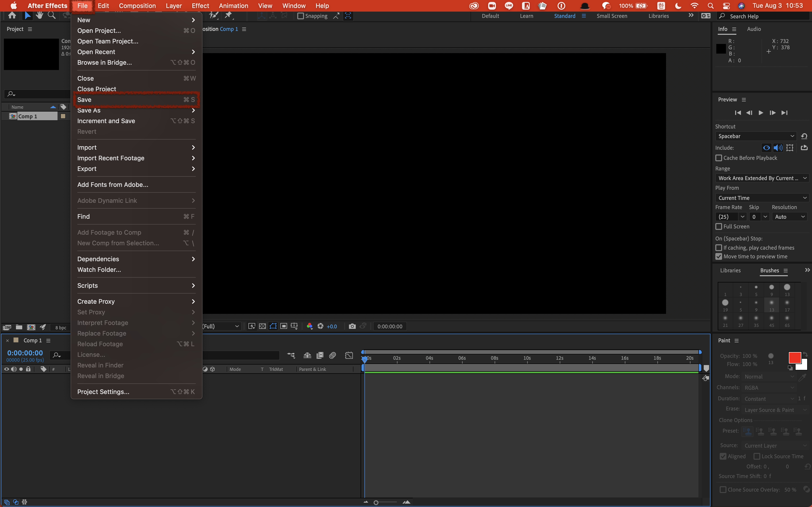The height and width of the screenshot is (507, 812).
Task: Switch to the Small Screen workspace
Action: tap(611, 16)
